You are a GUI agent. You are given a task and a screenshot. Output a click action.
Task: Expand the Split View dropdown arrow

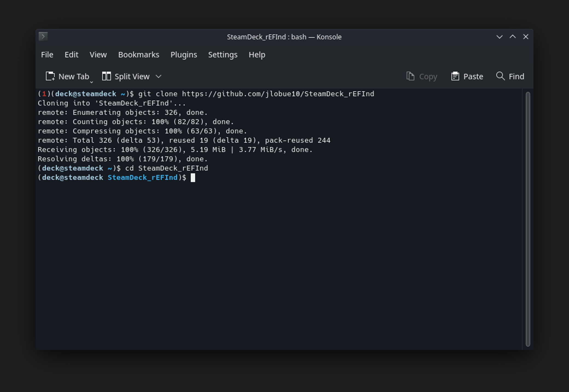(x=159, y=76)
